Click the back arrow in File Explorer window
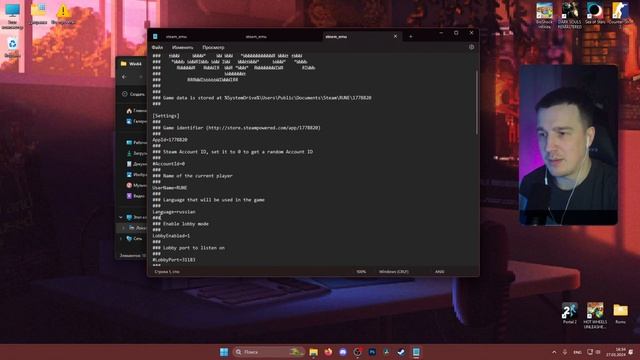Viewport: 640px width, 360px height. click(x=124, y=77)
